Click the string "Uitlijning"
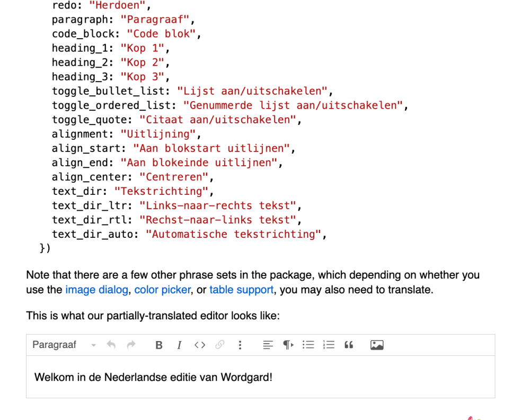Screen dimensions: 530x420 pyautogui.click(x=158, y=134)
